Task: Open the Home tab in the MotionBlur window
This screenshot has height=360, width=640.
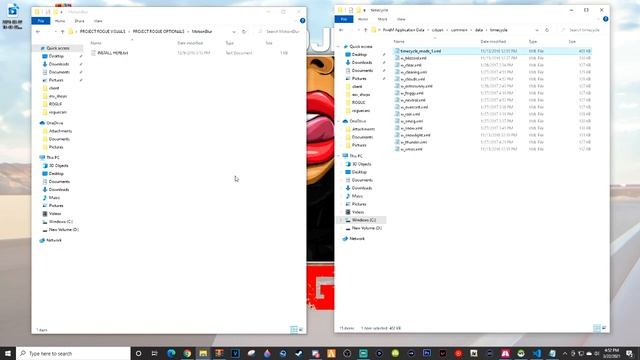Action: coord(60,21)
